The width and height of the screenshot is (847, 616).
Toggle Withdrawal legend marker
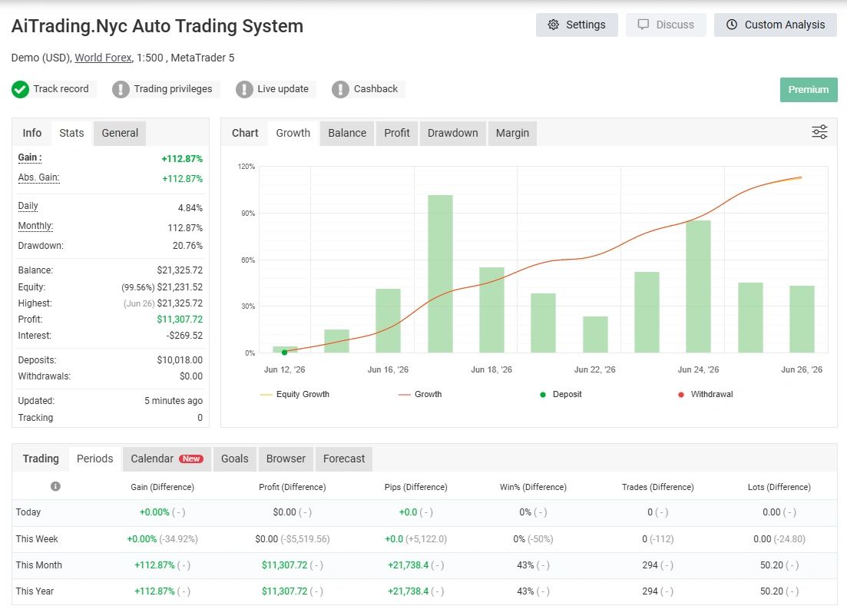point(706,395)
